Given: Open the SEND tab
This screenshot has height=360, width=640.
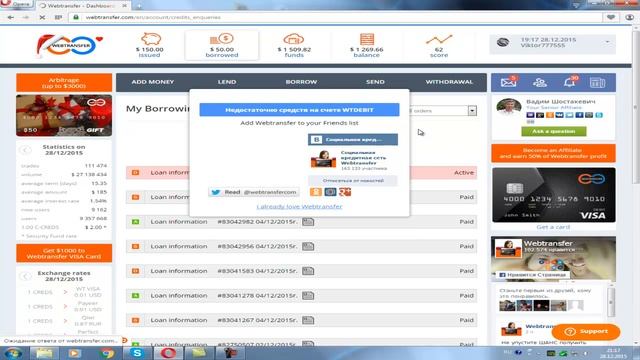Looking at the screenshot, I should (375, 82).
